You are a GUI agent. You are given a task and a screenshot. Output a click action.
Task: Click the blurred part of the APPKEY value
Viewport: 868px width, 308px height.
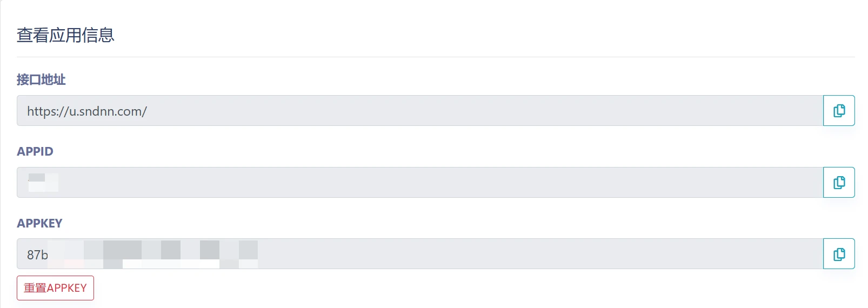coord(153,255)
